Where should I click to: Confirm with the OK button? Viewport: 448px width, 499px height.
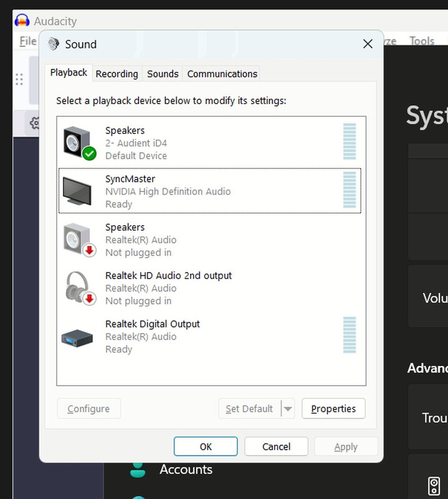coord(206,447)
